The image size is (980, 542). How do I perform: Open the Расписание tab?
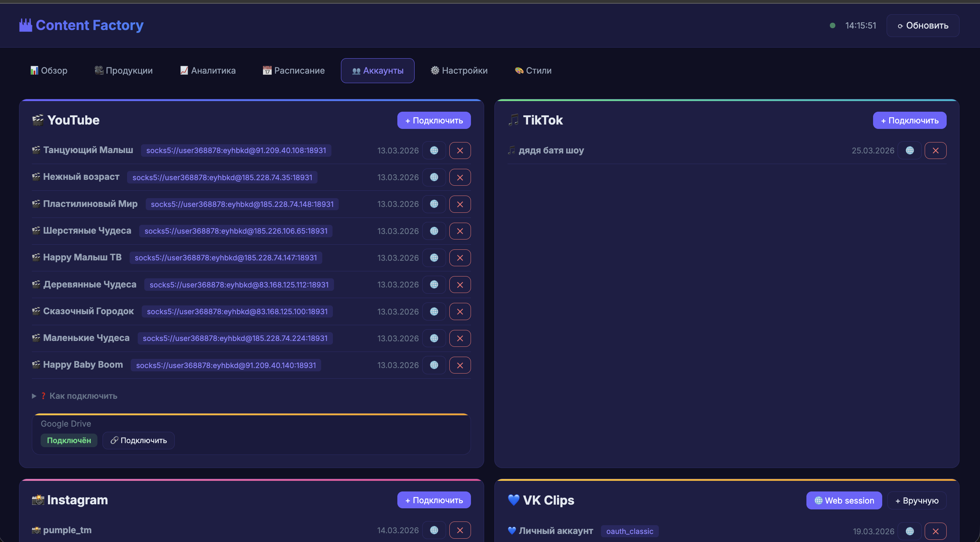tap(294, 71)
